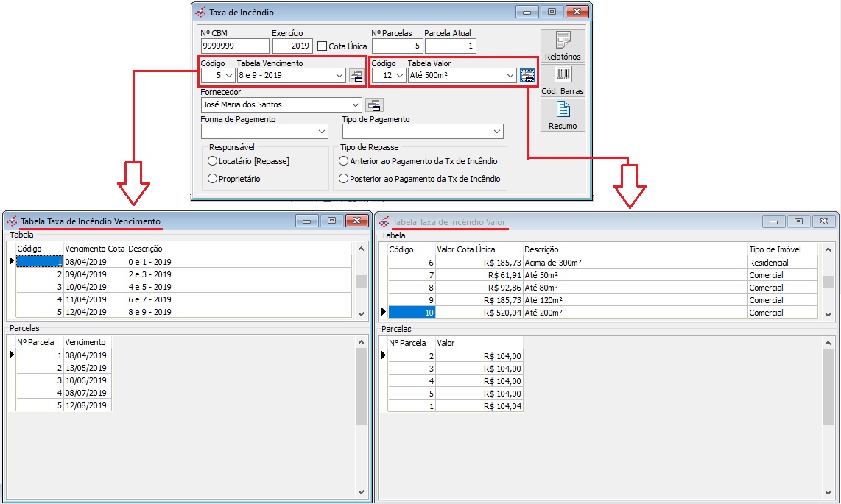
Task: Choose Anterior ao Pagamento da Tx de Incêndio
Action: 343,161
